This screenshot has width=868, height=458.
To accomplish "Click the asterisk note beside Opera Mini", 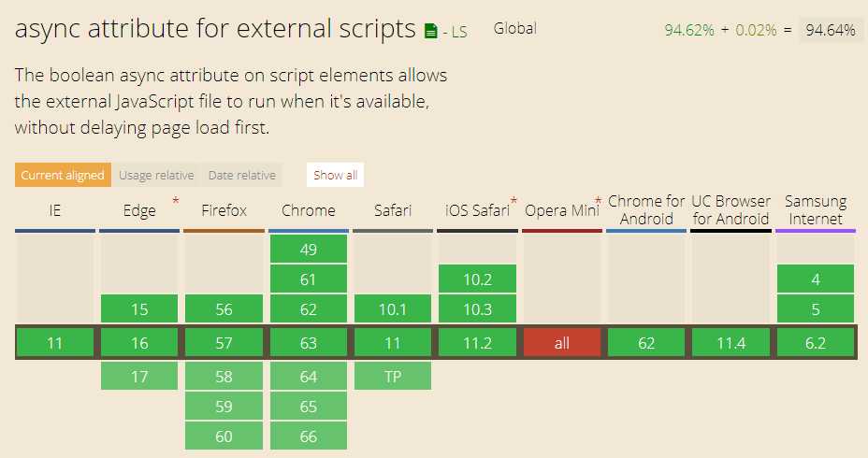I will [x=598, y=201].
